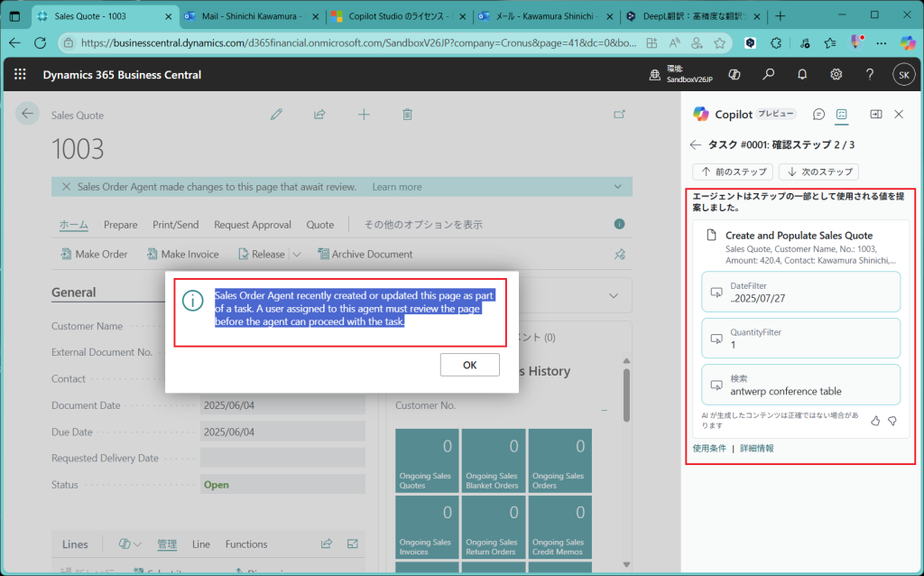Add this page to browser favorites
The height and width of the screenshot is (576, 924).
click(719, 42)
